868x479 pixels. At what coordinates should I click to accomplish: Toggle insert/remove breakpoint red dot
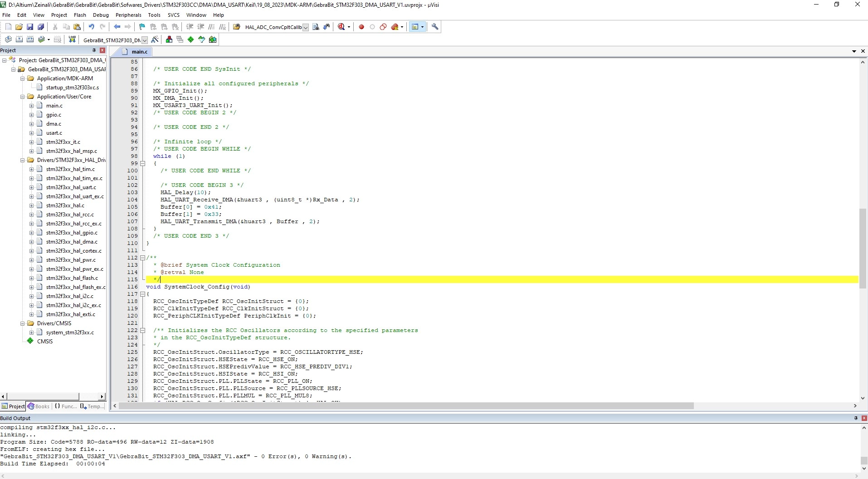click(361, 27)
